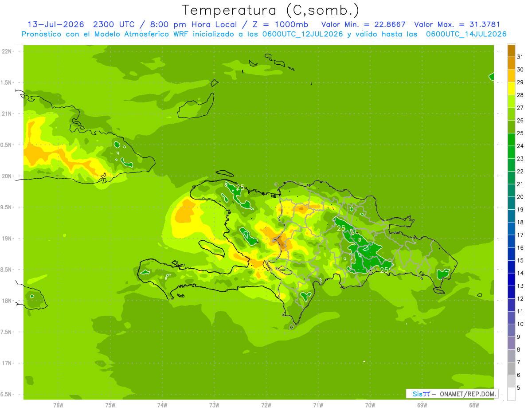Click the "25" contour label in central Dominican Republic

(341, 228)
